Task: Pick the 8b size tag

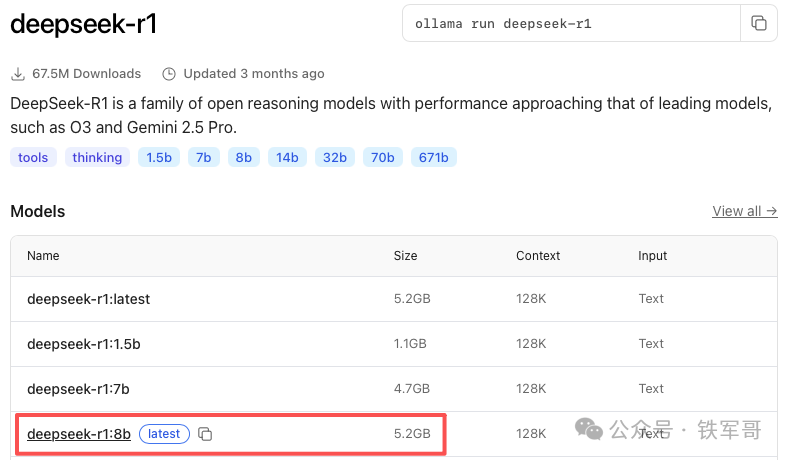Action: coord(241,157)
